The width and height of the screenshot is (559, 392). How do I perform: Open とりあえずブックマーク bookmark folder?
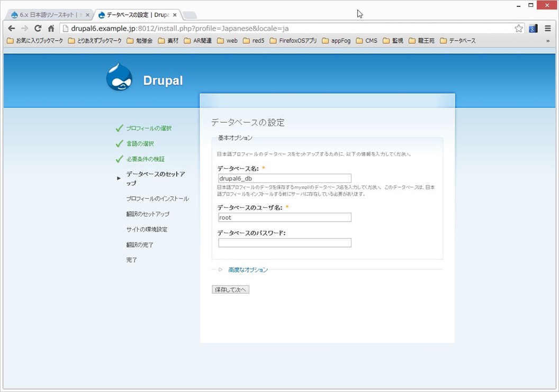tap(95, 41)
